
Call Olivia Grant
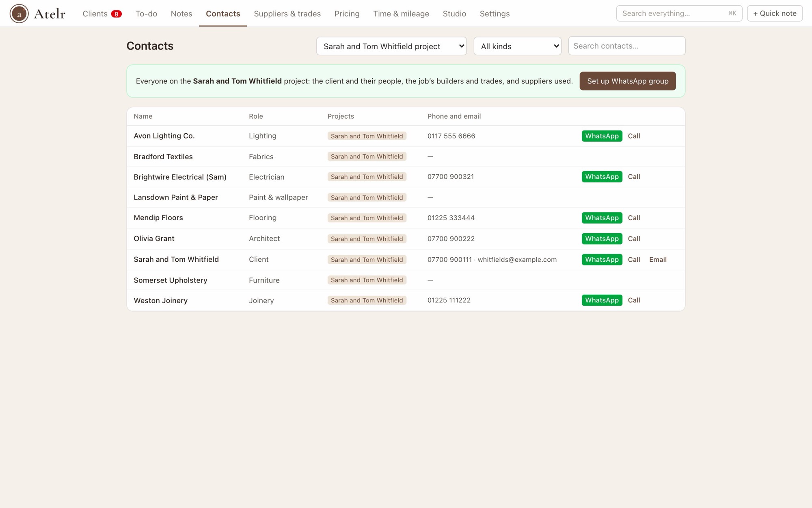pos(634,239)
